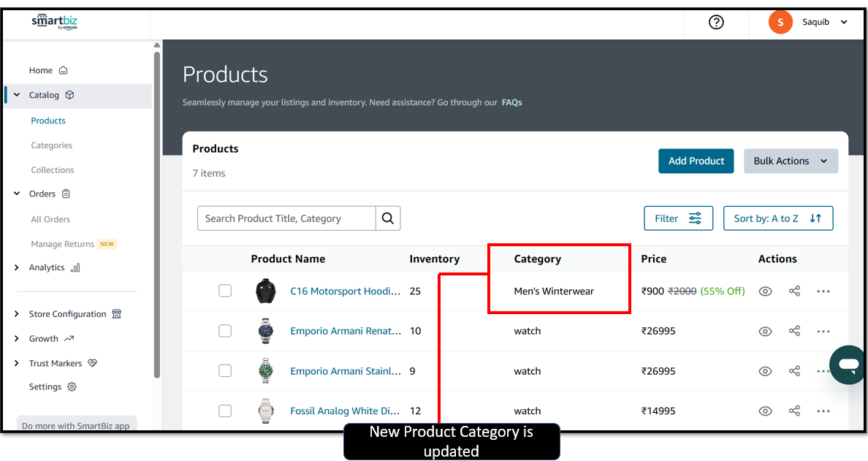Collapse the Catalog section chevron
Image resolution: width=868 pixels, height=461 pixels.
click(17, 95)
